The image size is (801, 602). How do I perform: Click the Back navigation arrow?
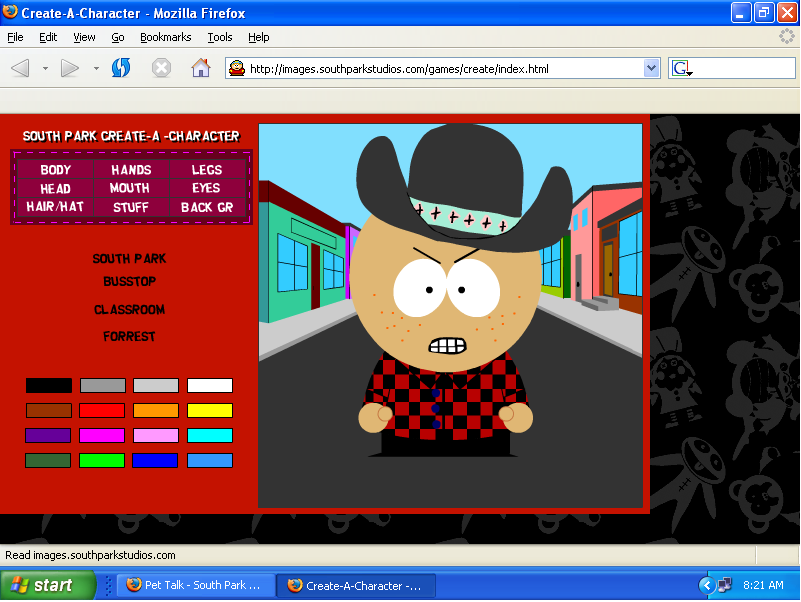pyautogui.click(x=20, y=68)
